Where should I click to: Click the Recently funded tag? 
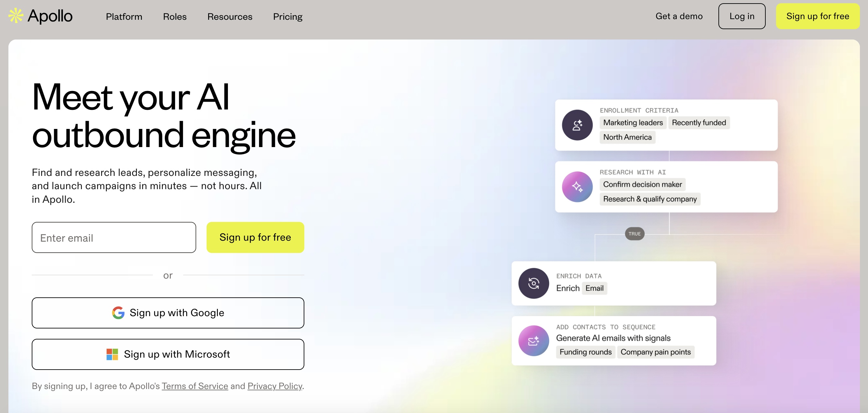699,122
